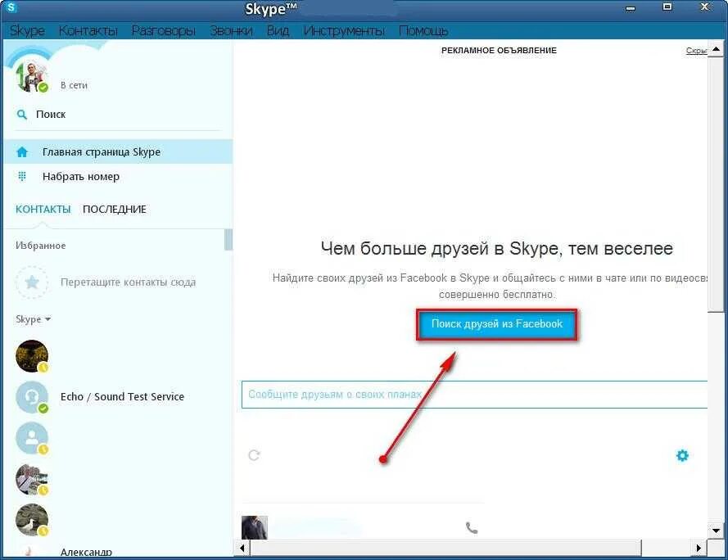Switch to the КОНТАКТЫ tab
This screenshot has height=560, width=728.
(x=43, y=209)
